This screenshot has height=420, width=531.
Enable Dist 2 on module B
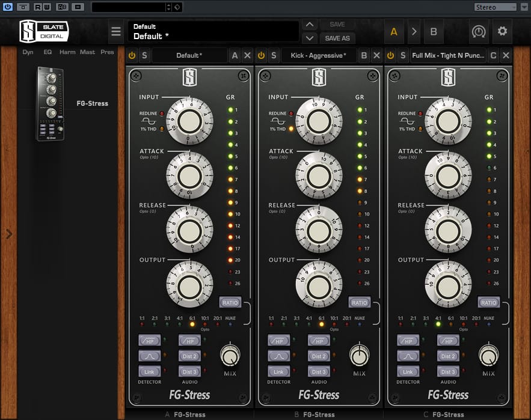(x=319, y=356)
